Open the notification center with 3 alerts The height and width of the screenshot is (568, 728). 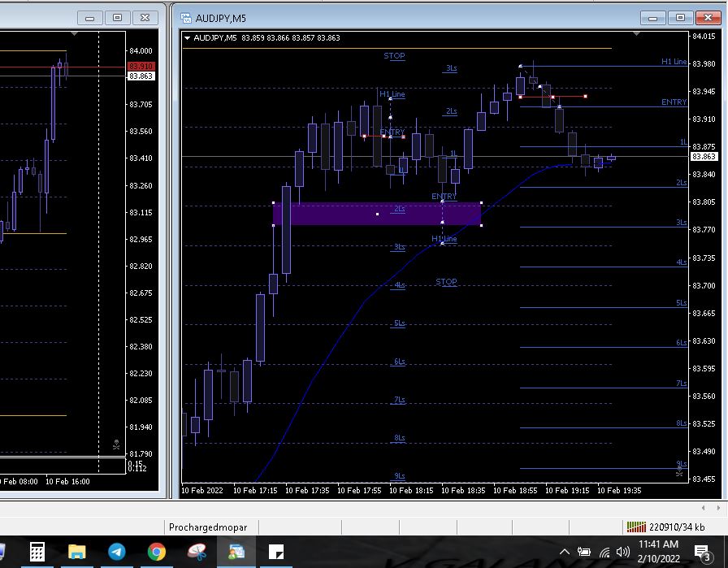click(x=703, y=553)
